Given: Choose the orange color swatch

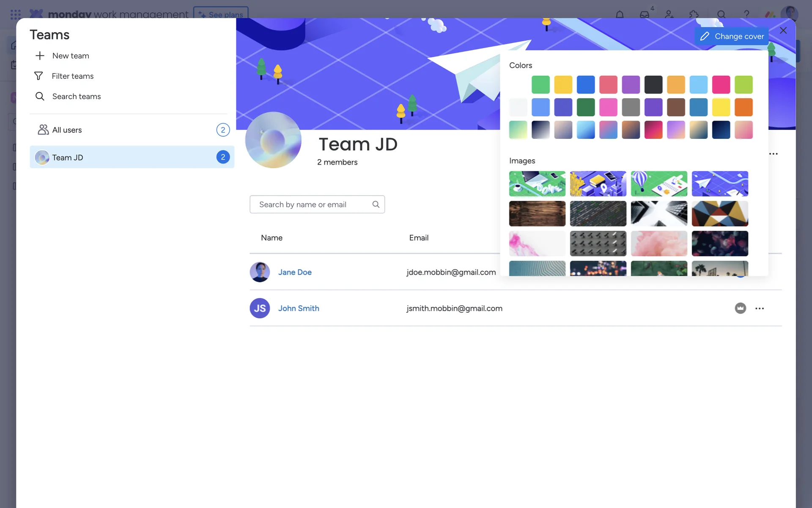Looking at the screenshot, I should pyautogui.click(x=743, y=107).
